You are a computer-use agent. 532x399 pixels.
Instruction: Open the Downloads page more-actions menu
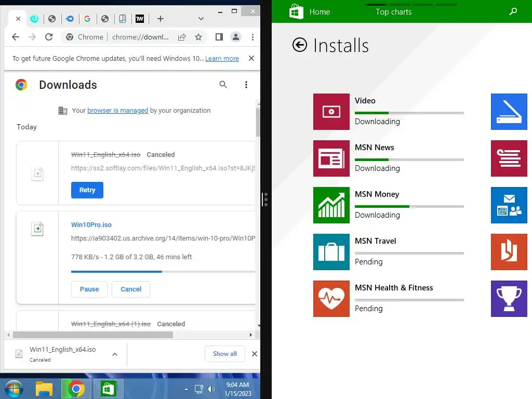coord(246,85)
